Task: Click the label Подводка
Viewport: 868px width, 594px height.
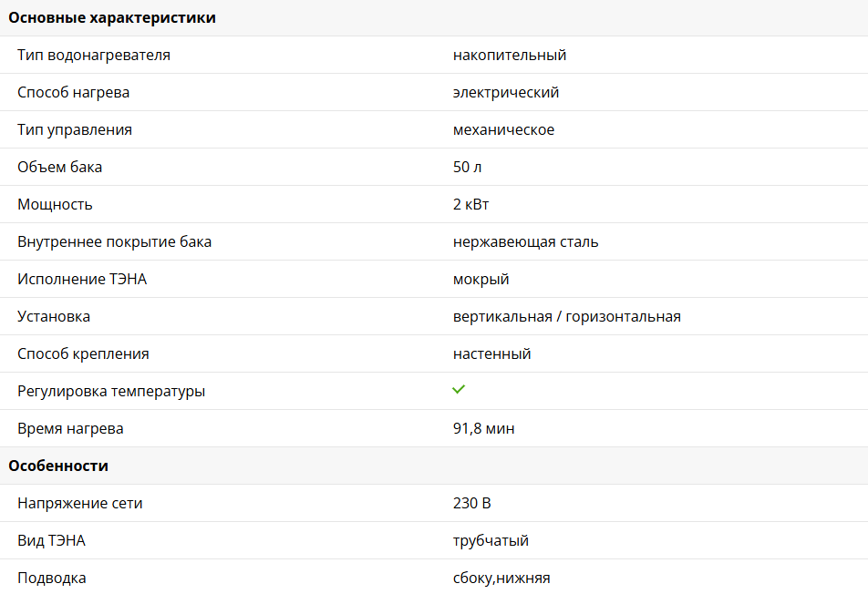Action: [x=51, y=578]
